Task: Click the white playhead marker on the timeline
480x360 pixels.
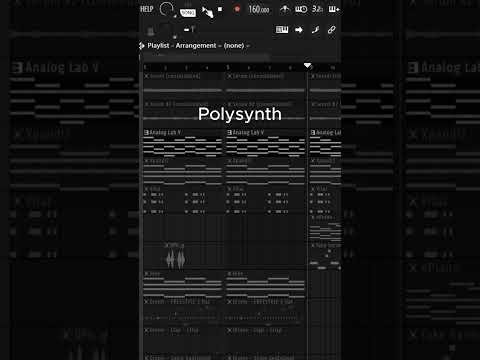Action: pos(307,65)
